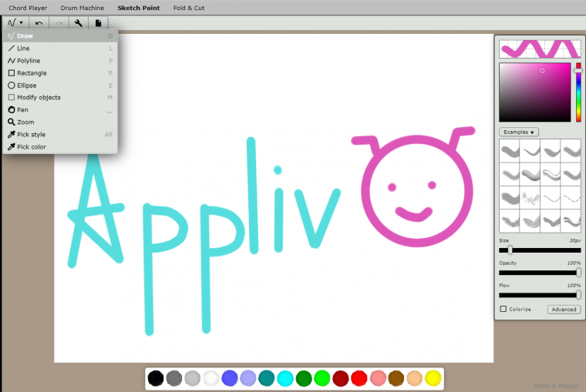Pick the cyan palette color

click(x=285, y=378)
